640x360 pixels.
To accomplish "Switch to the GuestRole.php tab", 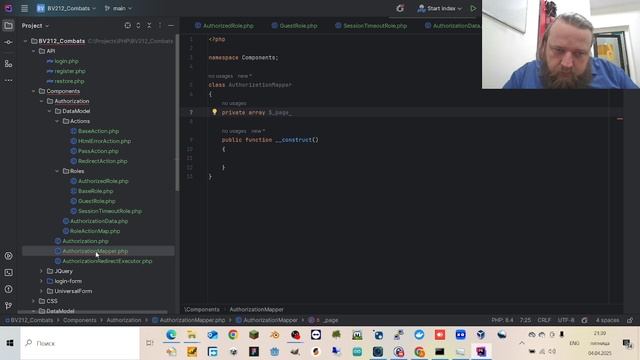I will coord(294,26).
